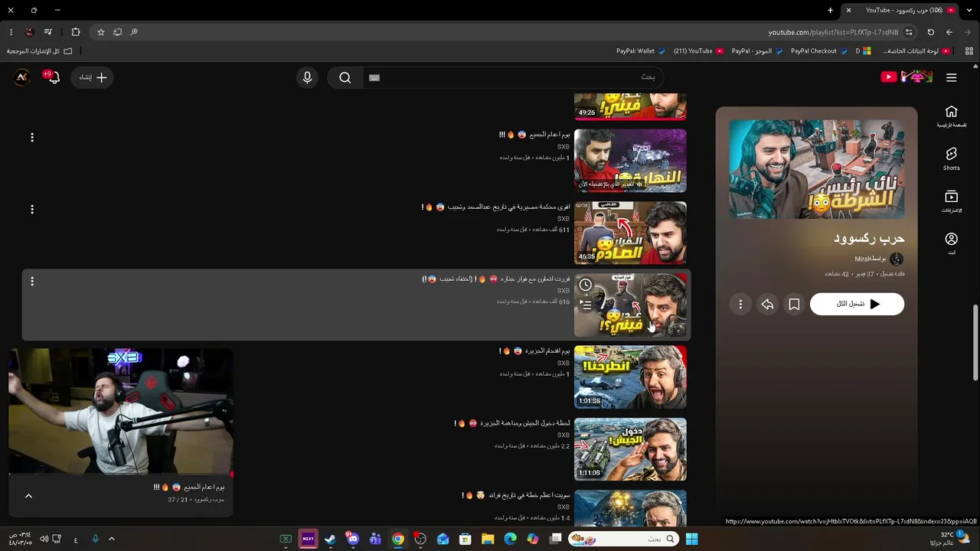Open the playlist cover thumbnail

[816, 169]
